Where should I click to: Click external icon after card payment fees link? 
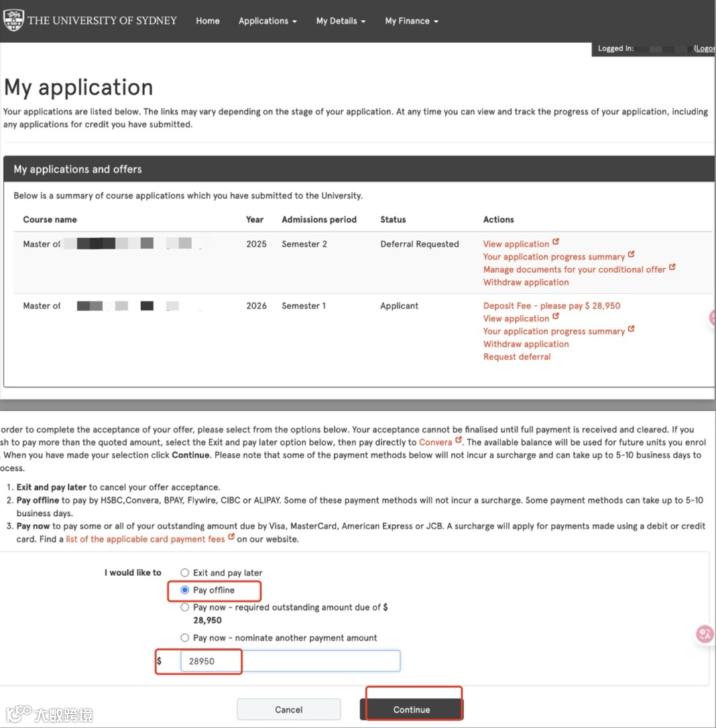point(231,536)
